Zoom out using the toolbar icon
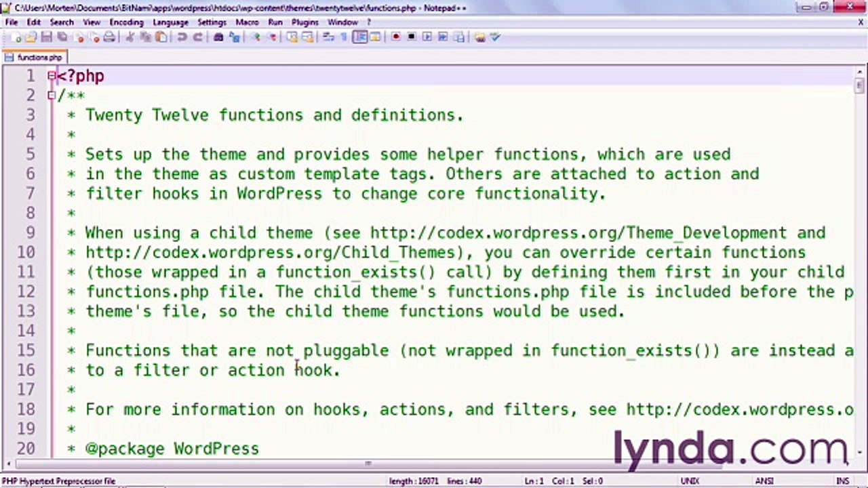The width and height of the screenshot is (868, 488). pyautogui.click(x=272, y=37)
